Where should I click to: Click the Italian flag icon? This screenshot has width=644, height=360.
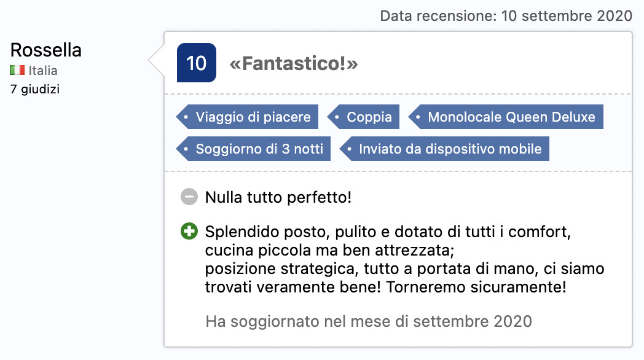tap(17, 70)
